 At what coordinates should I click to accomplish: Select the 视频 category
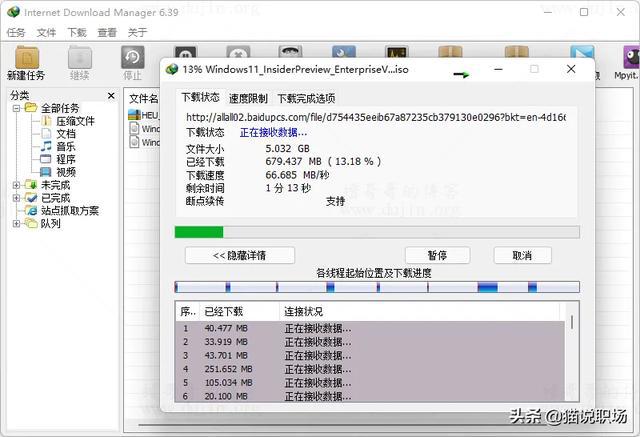point(66,172)
